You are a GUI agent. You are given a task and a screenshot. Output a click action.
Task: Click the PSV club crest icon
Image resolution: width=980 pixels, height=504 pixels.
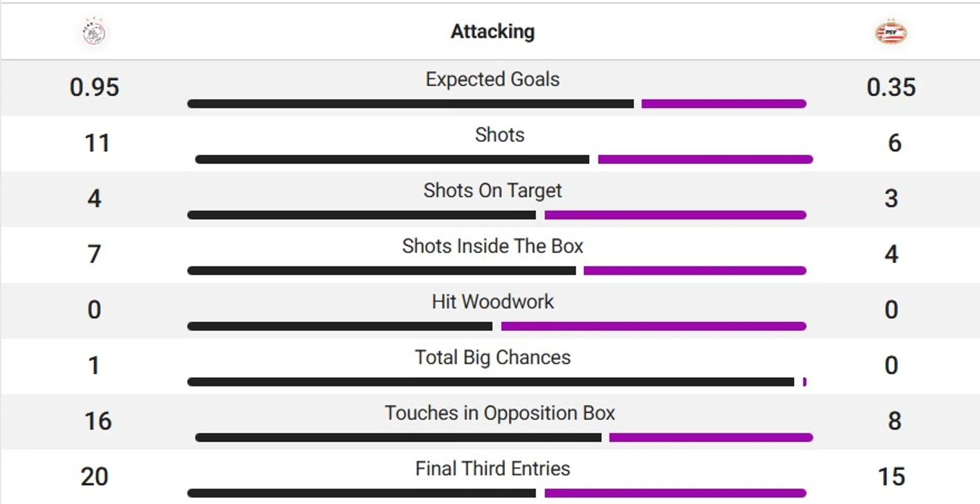click(x=891, y=33)
